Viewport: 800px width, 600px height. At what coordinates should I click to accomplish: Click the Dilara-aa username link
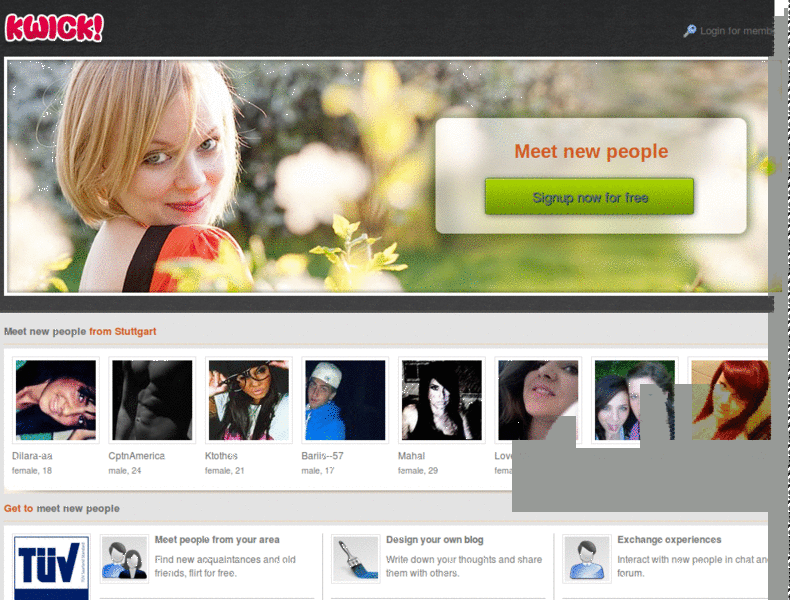point(32,456)
